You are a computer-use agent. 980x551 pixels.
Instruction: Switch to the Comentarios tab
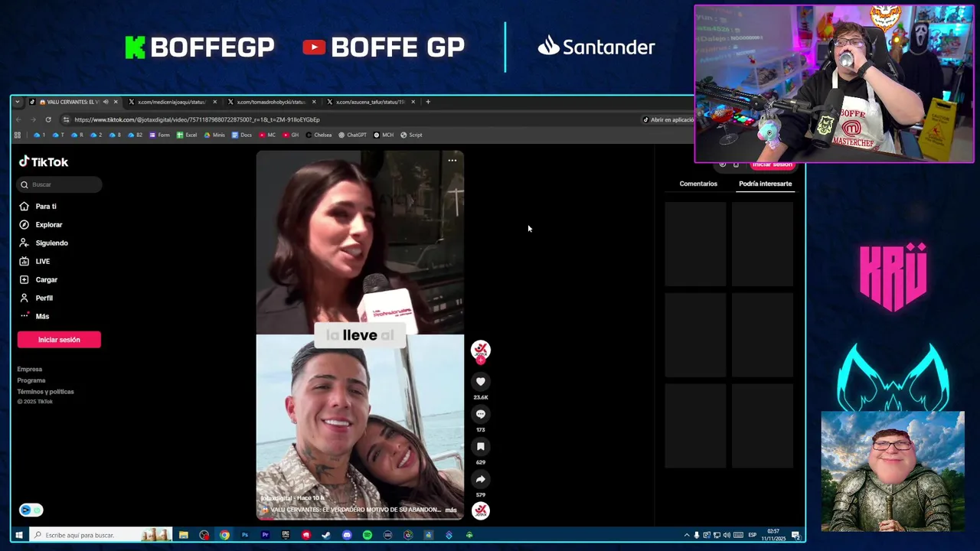coord(698,184)
